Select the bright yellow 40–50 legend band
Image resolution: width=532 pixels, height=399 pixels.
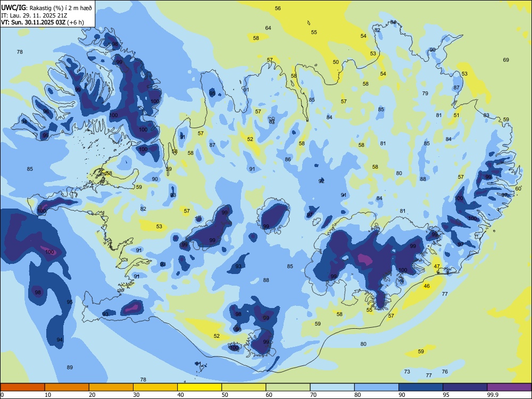pos(199,387)
